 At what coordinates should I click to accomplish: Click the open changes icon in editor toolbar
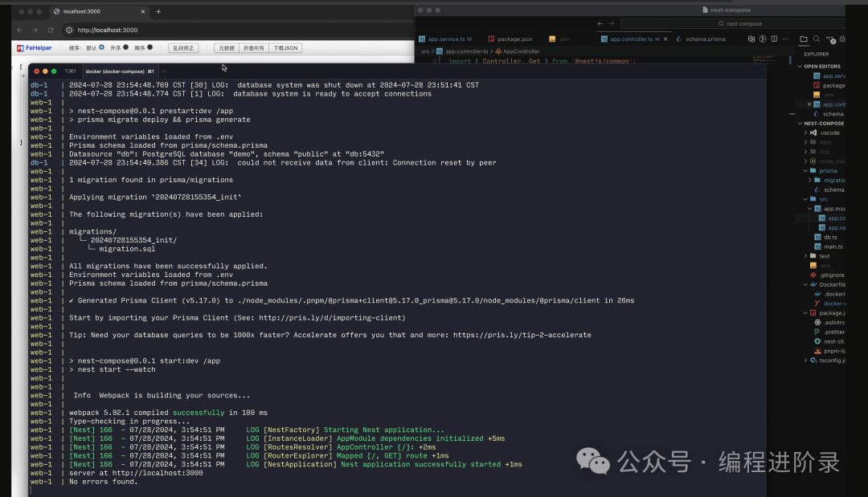pos(751,39)
